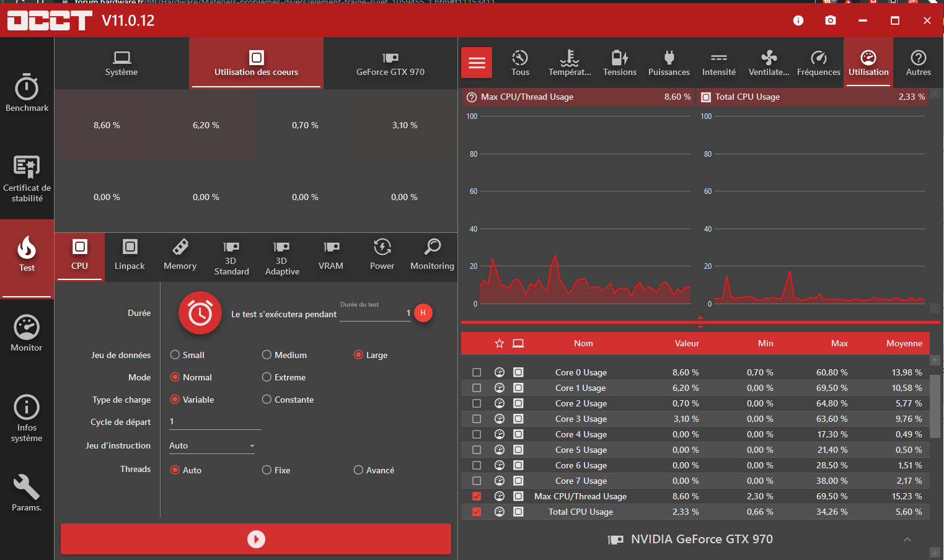
Task: Open the Benchmark section in sidebar
Action: point(27,93)
